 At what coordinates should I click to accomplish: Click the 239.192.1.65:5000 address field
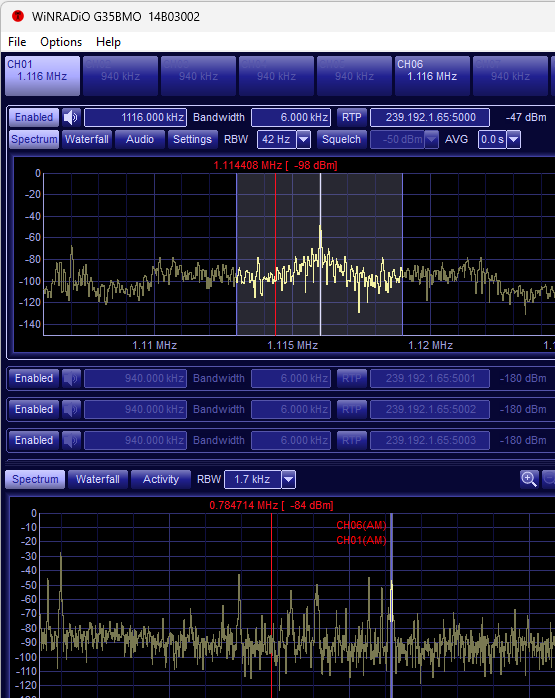coord(430,118)
